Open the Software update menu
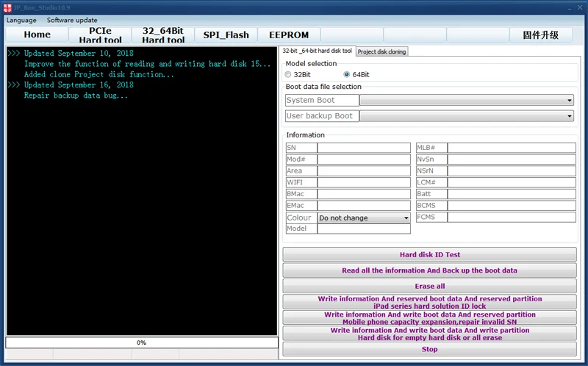The width and height of the screenshot is (588, 366). [x=72, y=21]
